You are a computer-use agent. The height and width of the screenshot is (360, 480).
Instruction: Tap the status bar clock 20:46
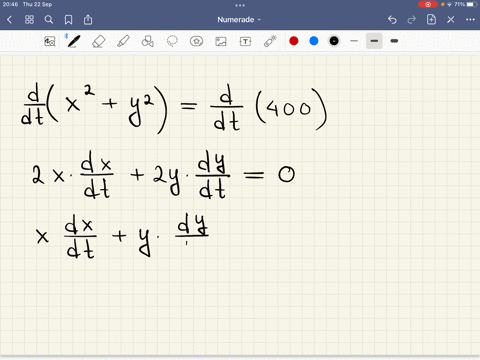10,4
